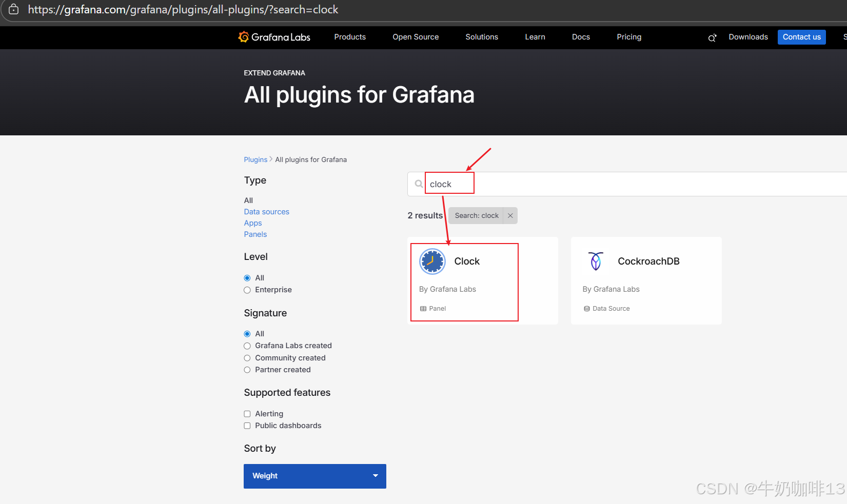Open the CockroachDB plugin card title

[648, 261]
